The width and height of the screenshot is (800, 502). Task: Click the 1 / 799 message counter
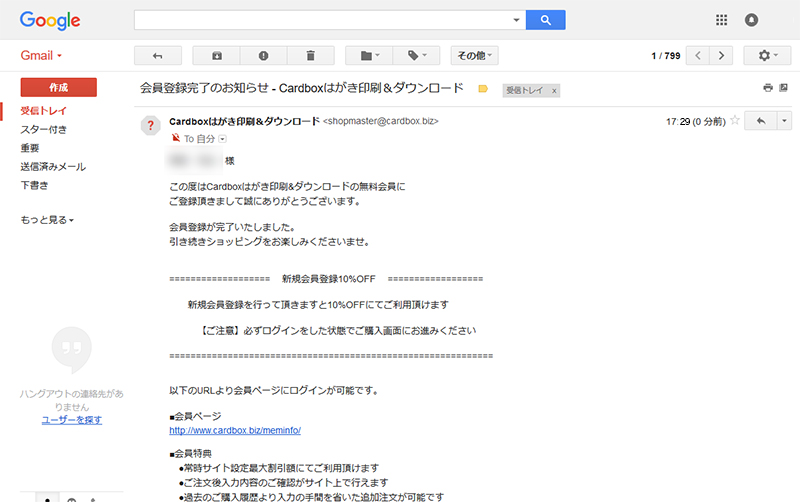666,56
